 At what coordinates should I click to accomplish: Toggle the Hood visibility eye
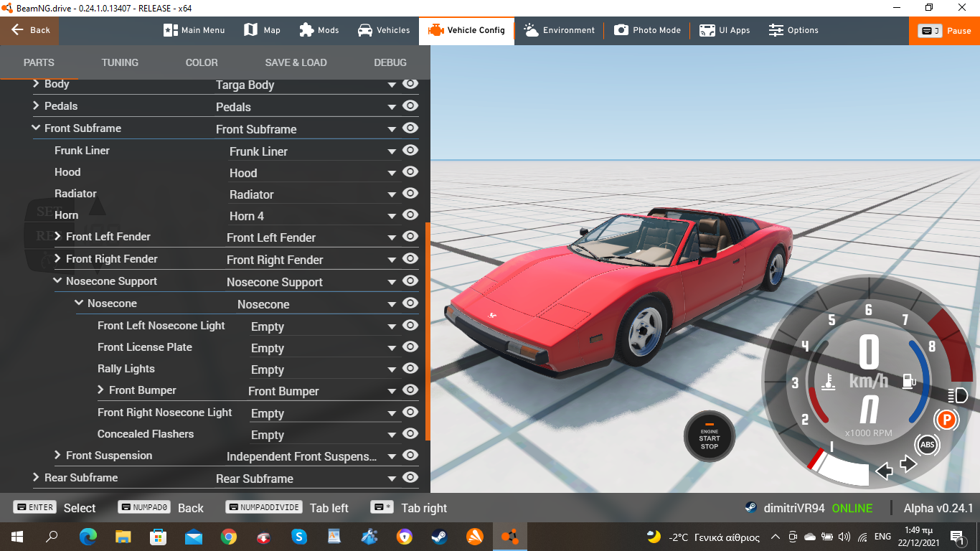pyautogui.click(x=410, y=172)
